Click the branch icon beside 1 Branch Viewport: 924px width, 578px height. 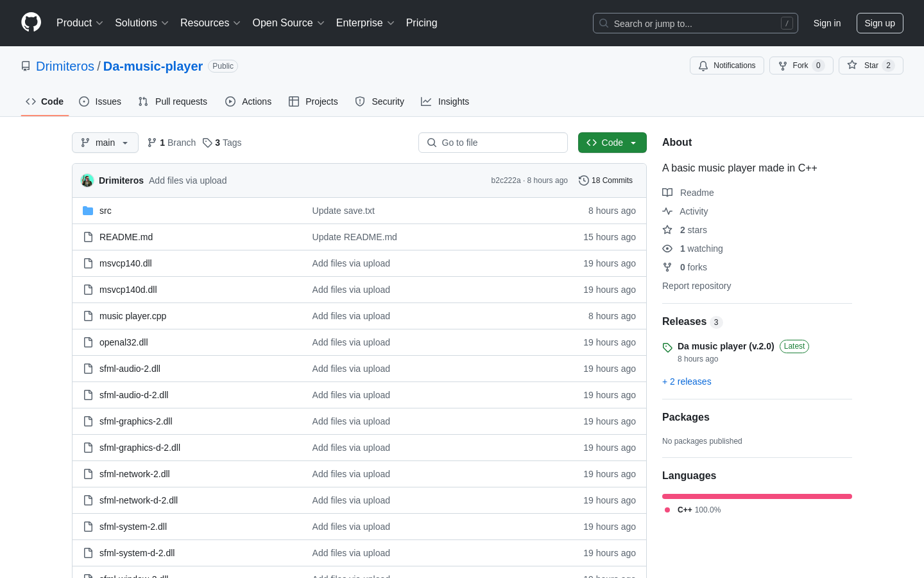152,143
